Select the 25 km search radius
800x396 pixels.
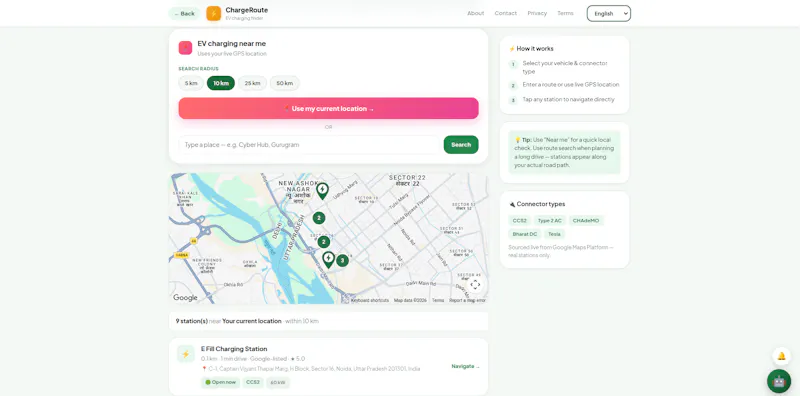coord(253,83)
